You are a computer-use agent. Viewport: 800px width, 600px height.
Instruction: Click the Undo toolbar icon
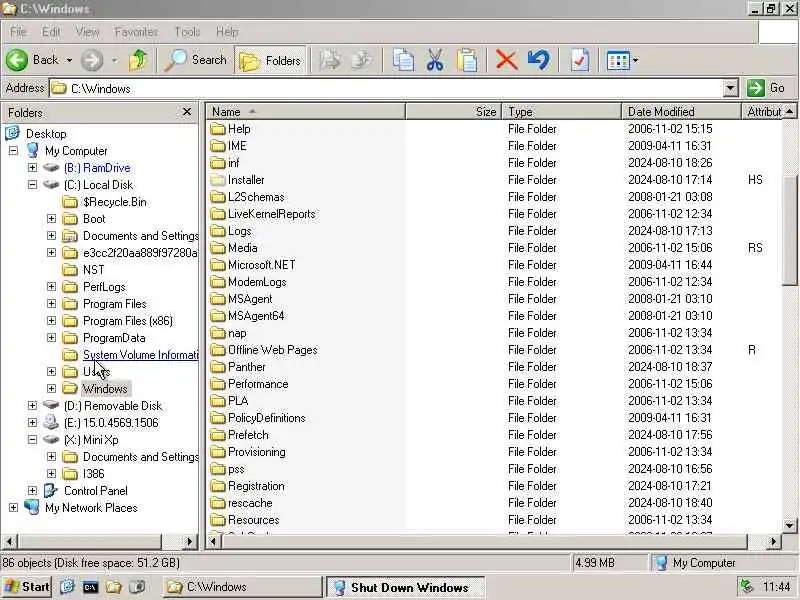coord(539,60)
